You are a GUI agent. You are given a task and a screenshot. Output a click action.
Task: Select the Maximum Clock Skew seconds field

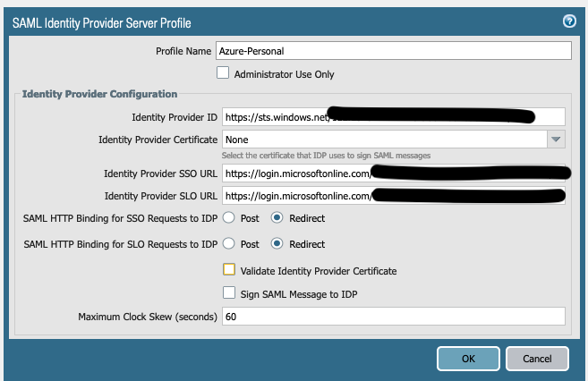click(x=394, y=317)
